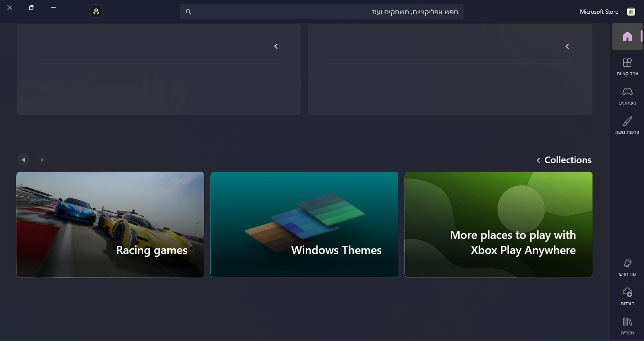This screenshot has height=341, width=644.
Task: Go to the Games (משחקים) section
Action: [627, 96]
